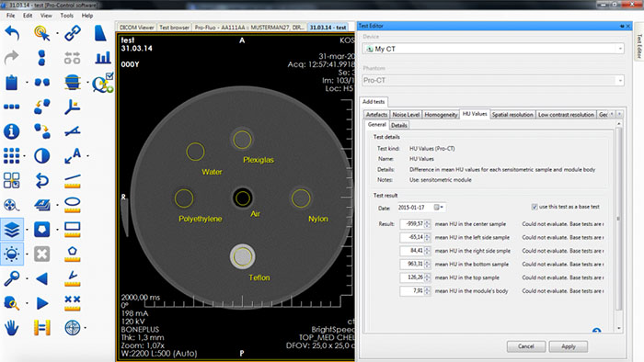The height and width of the screenshot is (362, 644).
Task: Select the rectangle measurement tool
Action: point(73,230)
